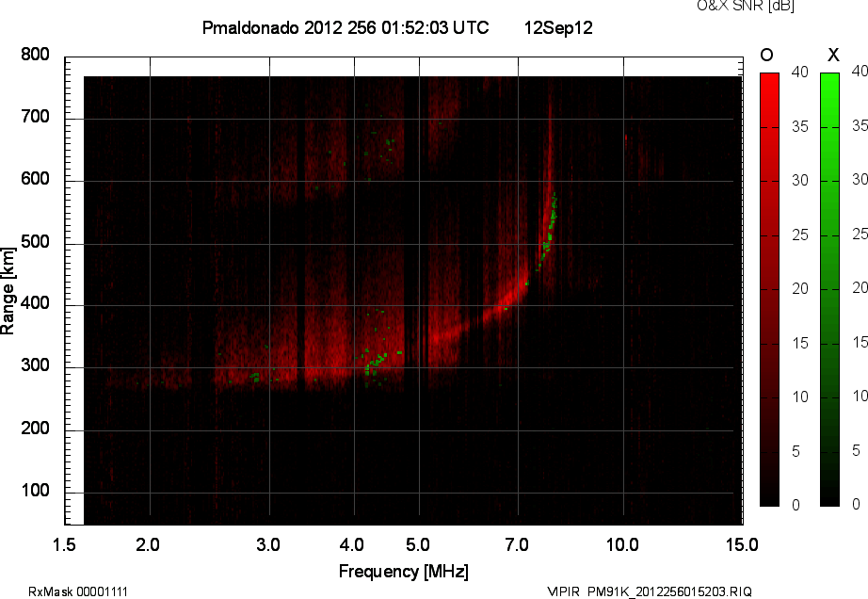Click the red O-mode SNR color bar

click(x=769, y=289)
